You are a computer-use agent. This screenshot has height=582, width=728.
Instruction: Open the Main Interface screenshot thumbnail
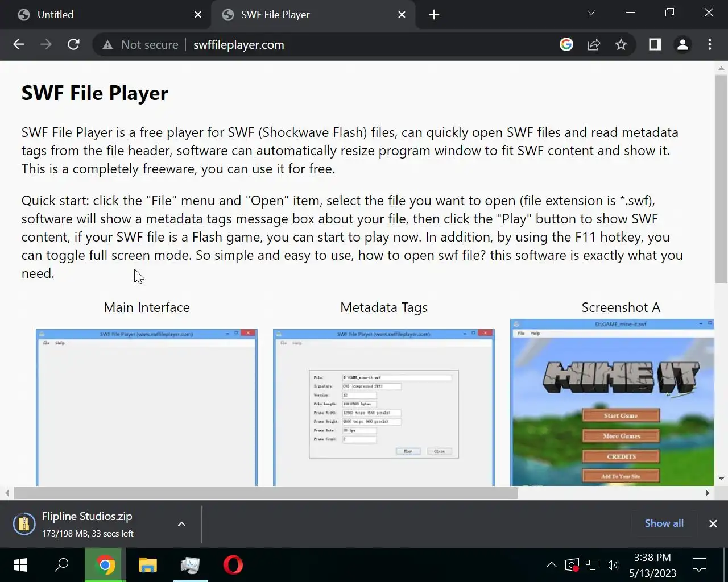pyautogui.click(x=147, y=408)
